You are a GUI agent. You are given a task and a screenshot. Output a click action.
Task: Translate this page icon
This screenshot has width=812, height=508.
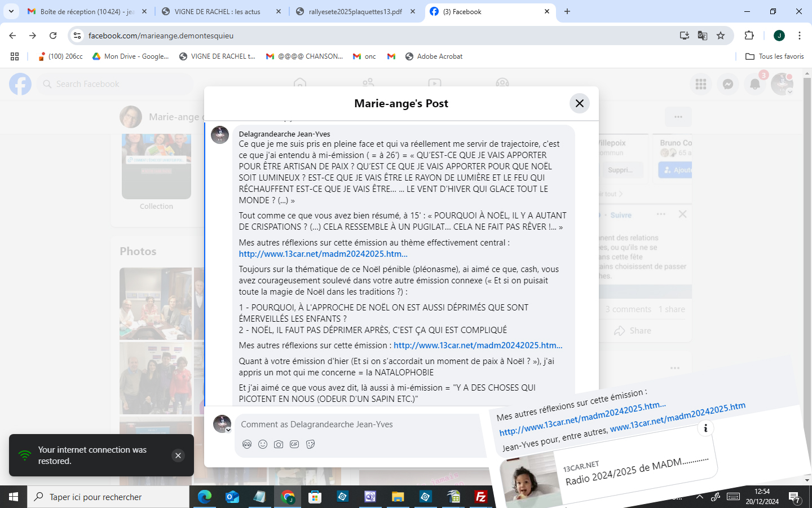click(703, 36)
